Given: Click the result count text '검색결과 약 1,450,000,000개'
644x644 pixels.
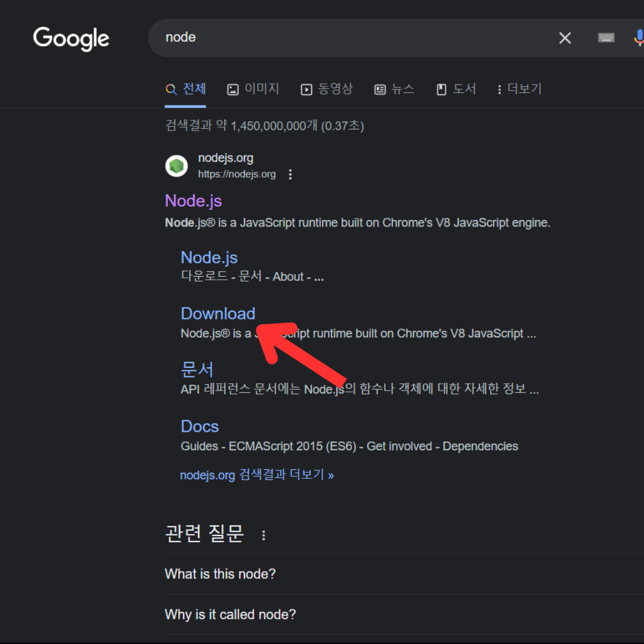Looking at the screenshot, I should (241, 126).
